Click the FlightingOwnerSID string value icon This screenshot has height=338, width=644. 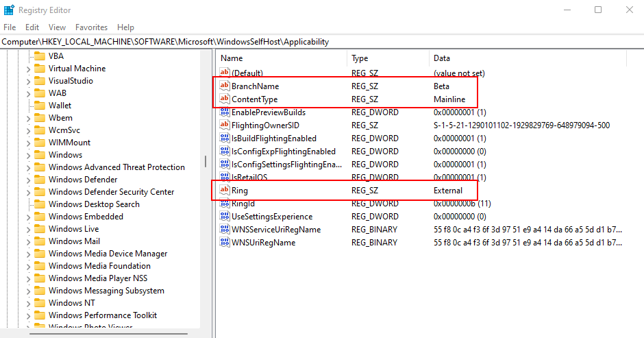pos(224,125)
